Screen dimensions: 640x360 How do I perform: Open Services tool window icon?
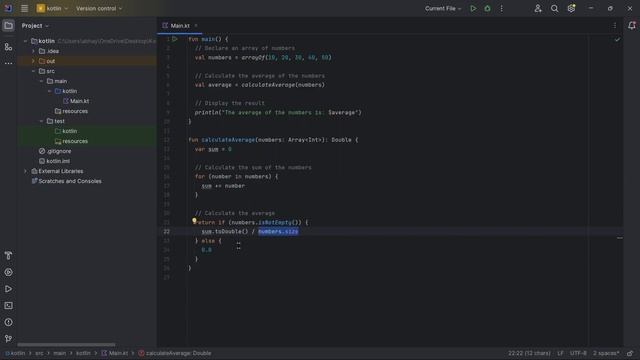click(x=8, y=272)
